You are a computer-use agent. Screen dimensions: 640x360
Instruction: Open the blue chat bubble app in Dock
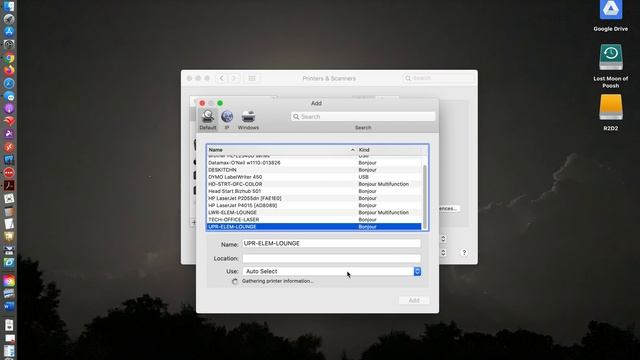tap(9, 96)
